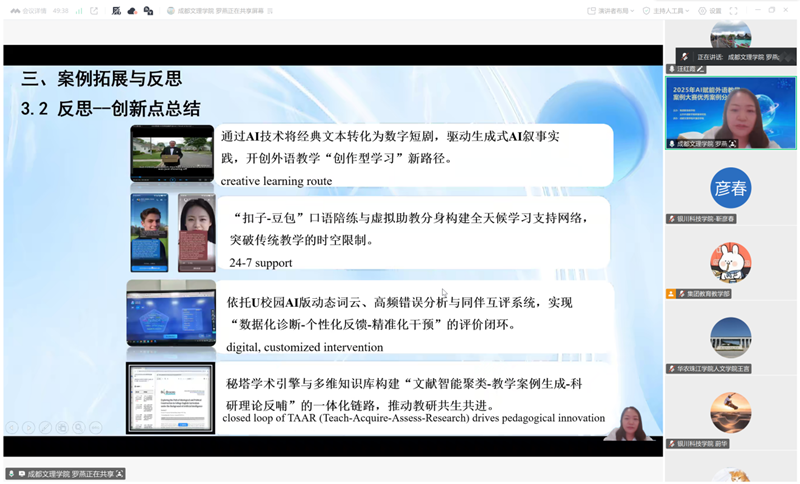Click the slide zoom magnifier icon
Screen dimensions: 800x484
point(79,427)
